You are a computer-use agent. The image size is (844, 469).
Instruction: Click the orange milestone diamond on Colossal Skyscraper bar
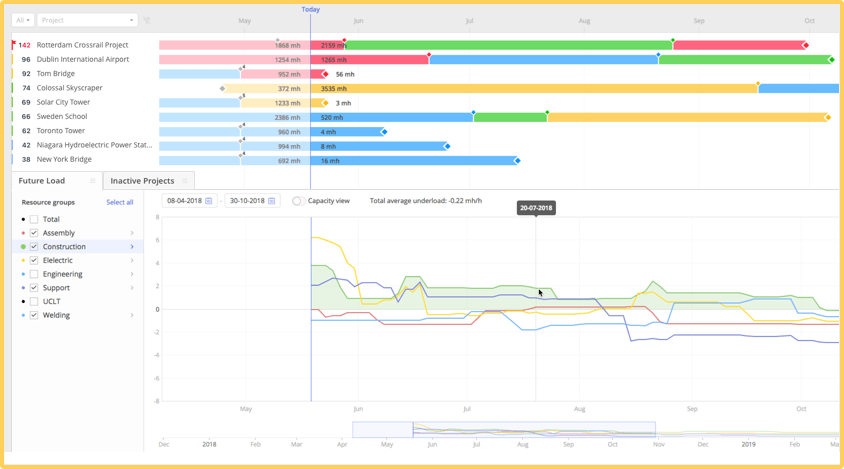pyautogui.click(x=758, y=84)
